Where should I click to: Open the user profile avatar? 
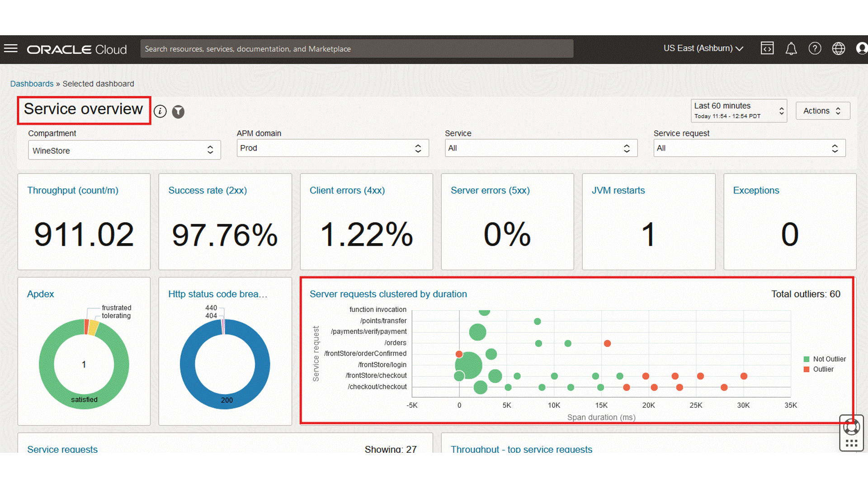pos(862,48)
